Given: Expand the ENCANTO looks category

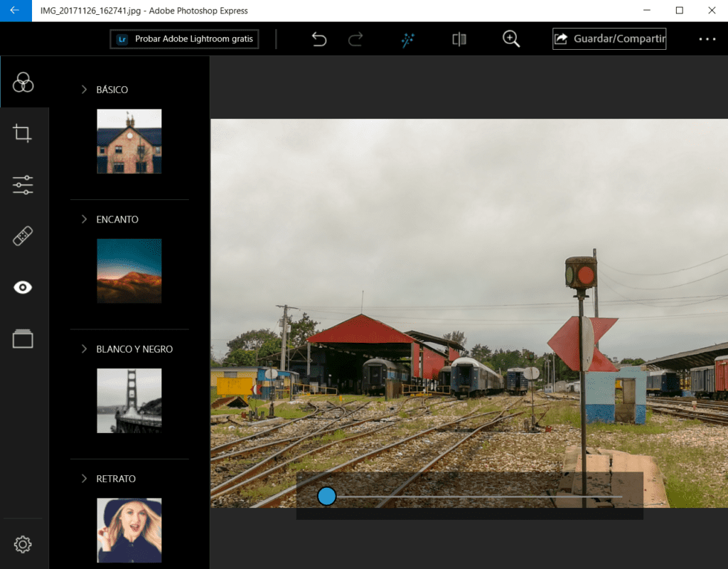Looking at the screenshot, I should (x=84, y=219).
